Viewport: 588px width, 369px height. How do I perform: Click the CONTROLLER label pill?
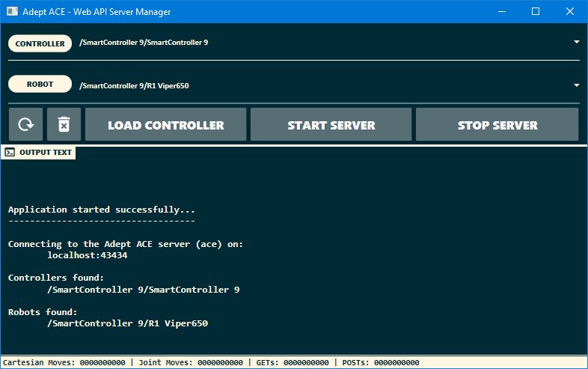point(40,43)
